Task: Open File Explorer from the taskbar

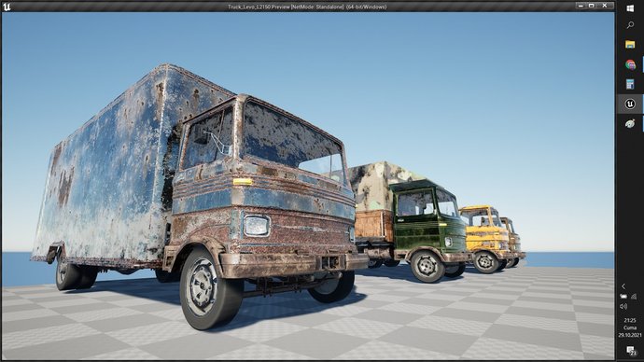Action: [630, 45]
